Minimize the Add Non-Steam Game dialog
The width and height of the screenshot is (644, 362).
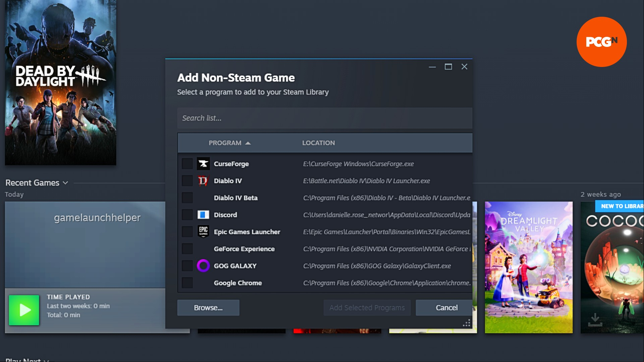[x=432, y=67]
